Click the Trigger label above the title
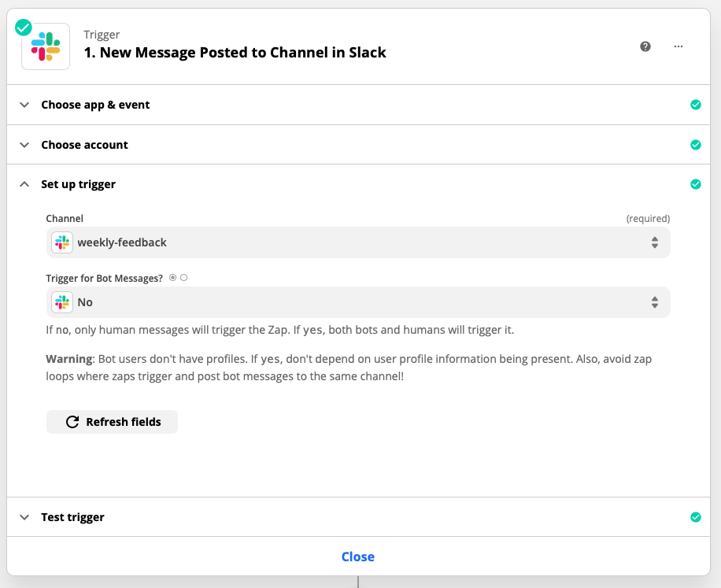The width and height of the screenshot is (721, 588). coord(102,35)
